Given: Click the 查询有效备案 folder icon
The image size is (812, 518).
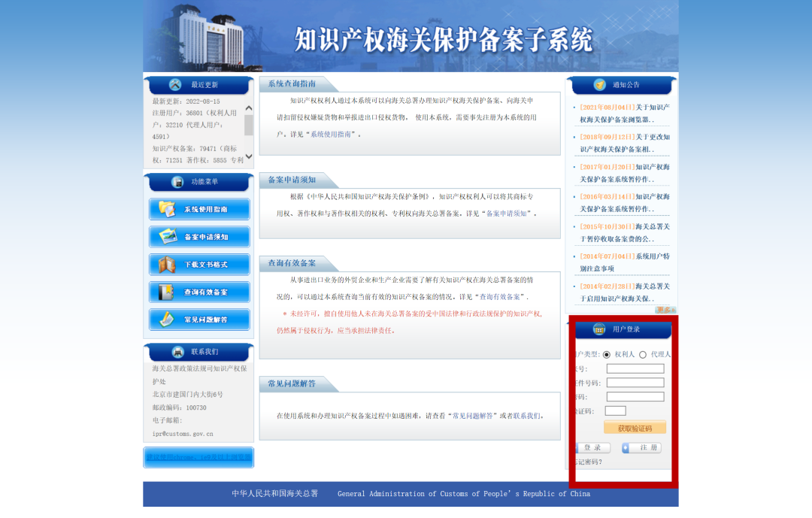Looking at the screenshot, I should (167, 292).
